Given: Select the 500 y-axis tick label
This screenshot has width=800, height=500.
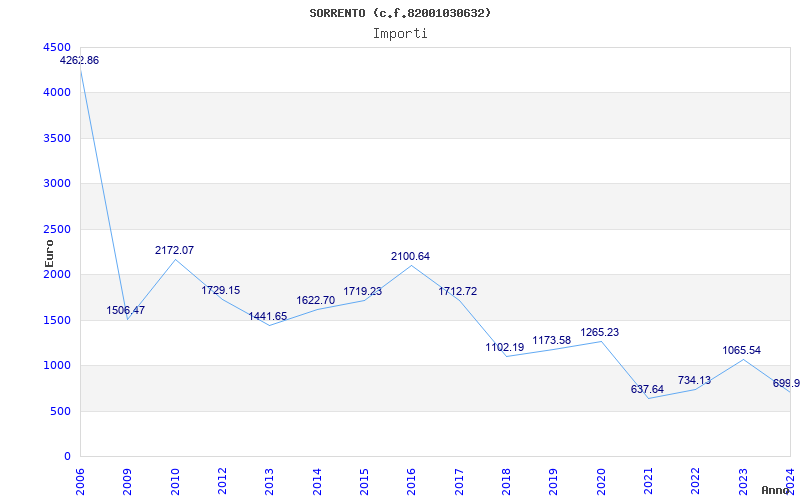Looking at the screenshot, I should point(60,411).
